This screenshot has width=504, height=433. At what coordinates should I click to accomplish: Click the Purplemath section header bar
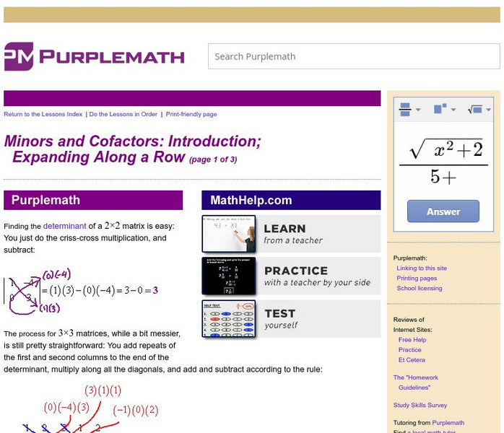coord(93,200)
